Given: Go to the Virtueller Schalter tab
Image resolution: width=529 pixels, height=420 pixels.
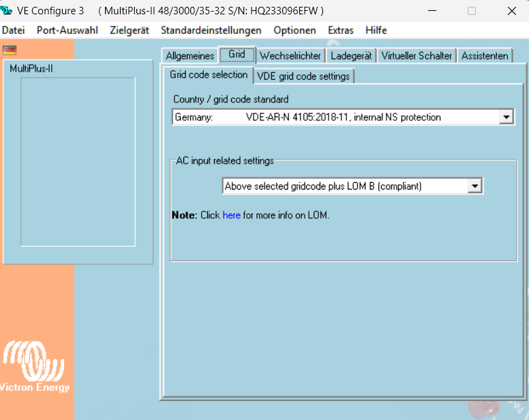Looking at the screenshot, I should (417, 56).
